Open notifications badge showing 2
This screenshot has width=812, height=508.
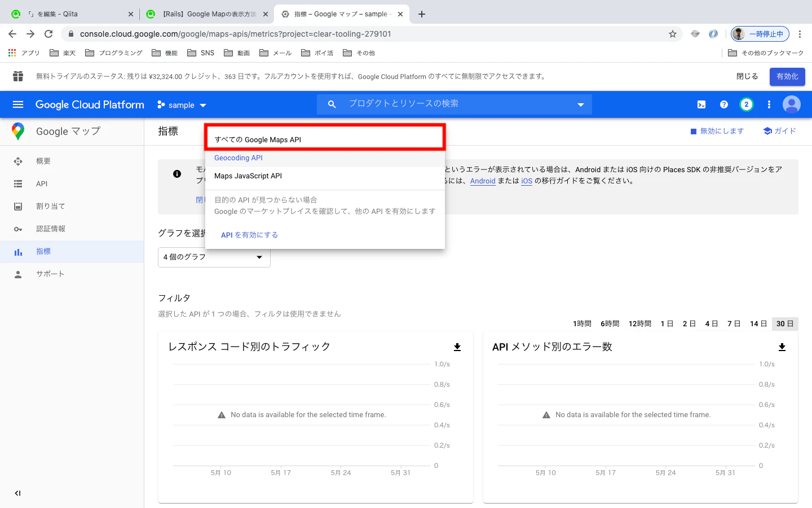coord(747,104)
